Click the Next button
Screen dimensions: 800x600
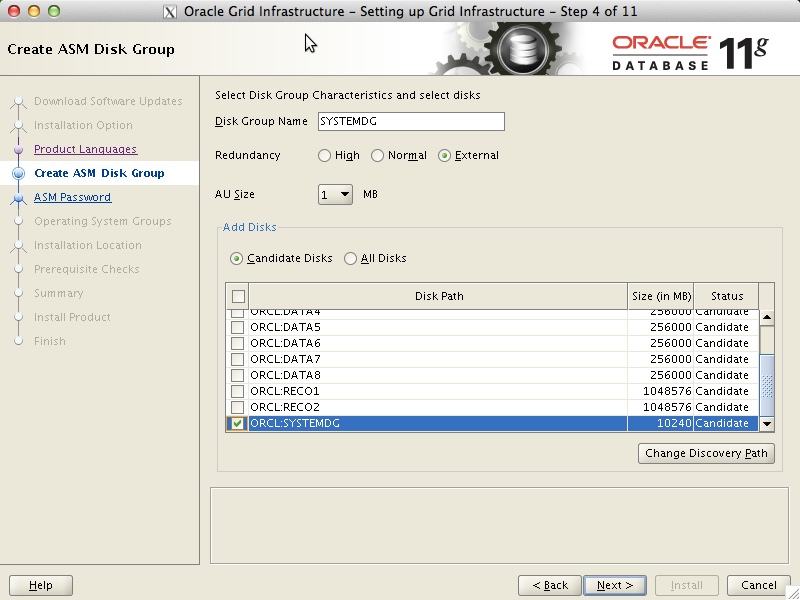[615, 585]
